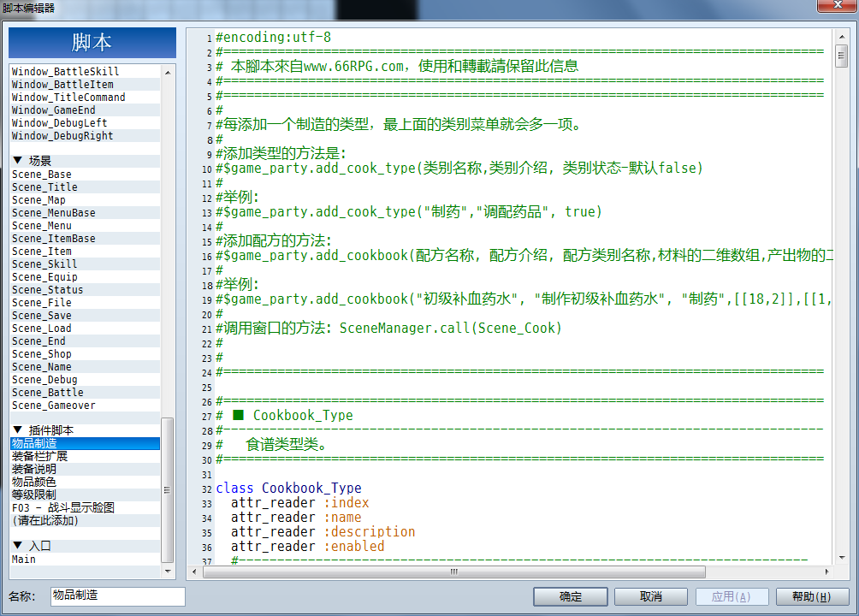Click the code editor scroll-right arrow
Viewport: 859px width, 616px height.
tap(826, 572)
